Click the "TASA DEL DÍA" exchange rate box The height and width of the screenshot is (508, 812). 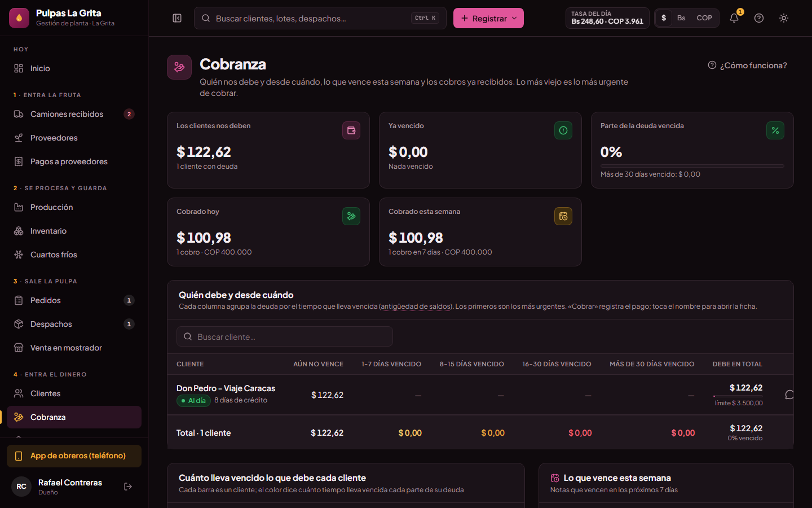[607, 18]
